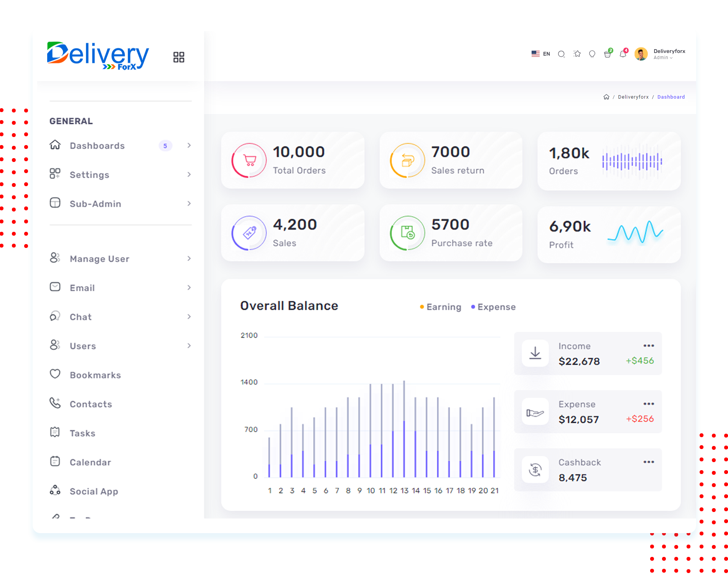Click the Income download arrow icon

click(x=535, y=353)
